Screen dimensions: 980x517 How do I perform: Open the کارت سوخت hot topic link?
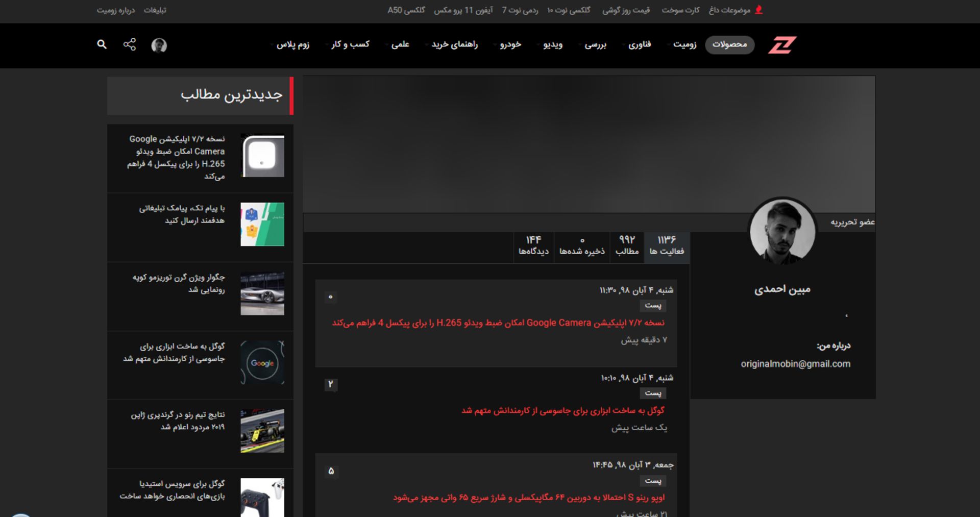pos(681,10)
